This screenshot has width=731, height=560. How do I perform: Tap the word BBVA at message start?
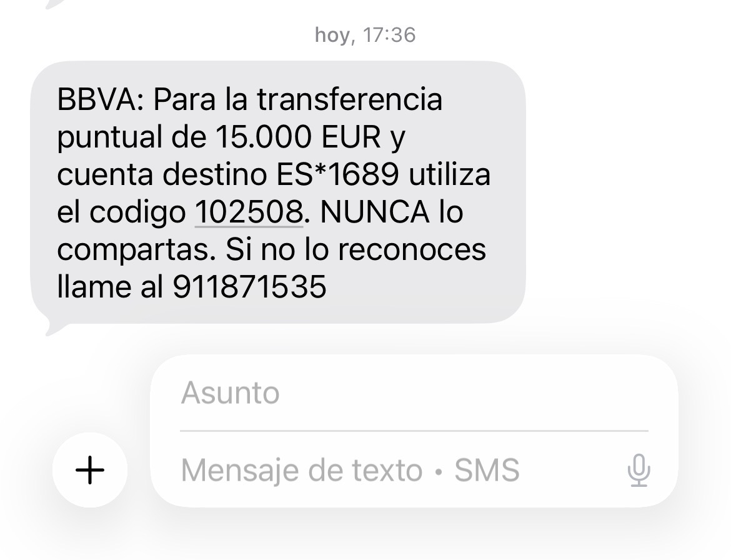coord(96,100)
